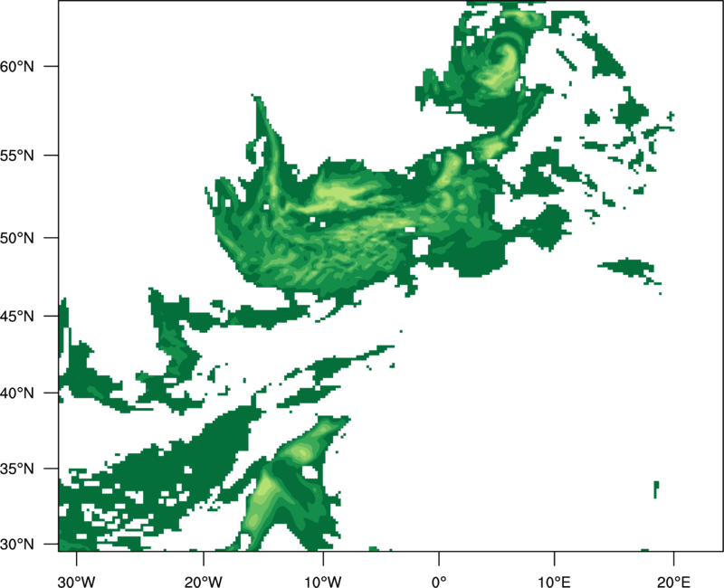Click the 55°N latitude label
This screenshot has width=724, height=588.
tap(17, 156)
